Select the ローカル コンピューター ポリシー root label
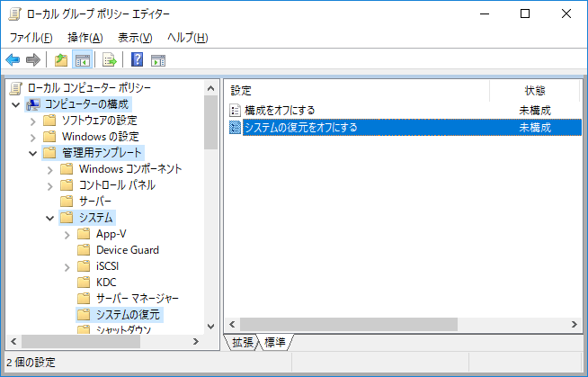This screenshot has width=588, height=377. pyautogui.click(x=89, y=88)
